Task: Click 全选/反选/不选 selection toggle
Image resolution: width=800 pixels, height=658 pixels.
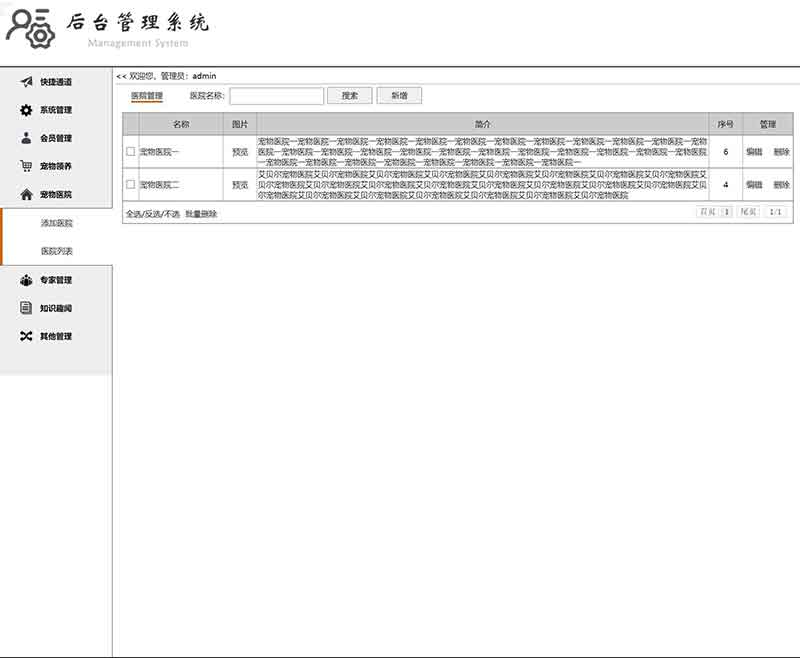Action: tap(152, 214)
